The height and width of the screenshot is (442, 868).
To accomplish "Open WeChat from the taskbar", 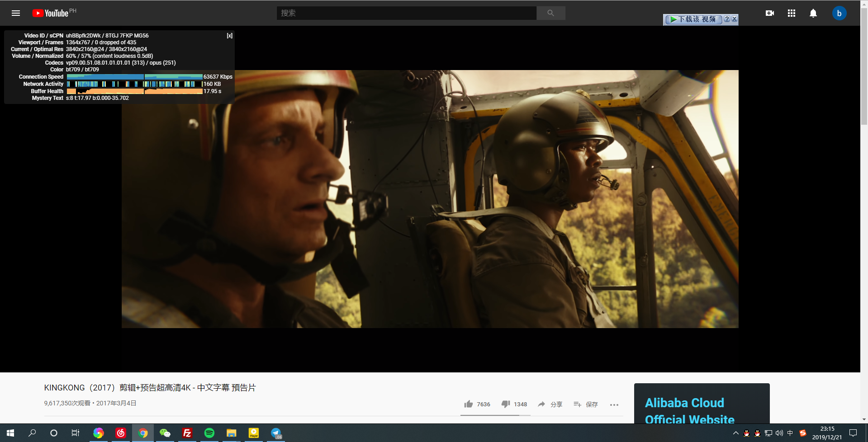I will pos(165,433).
